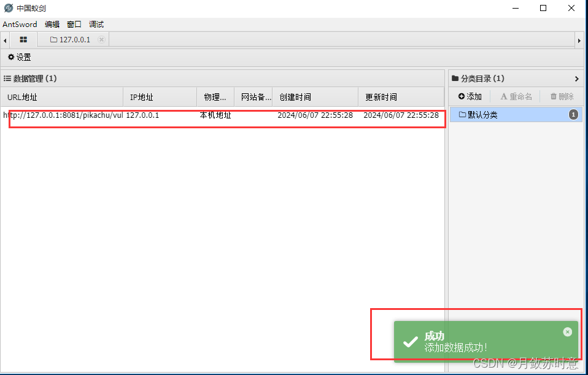
Task: Select the 默认分类 category
Action: [x=516, y=114]
